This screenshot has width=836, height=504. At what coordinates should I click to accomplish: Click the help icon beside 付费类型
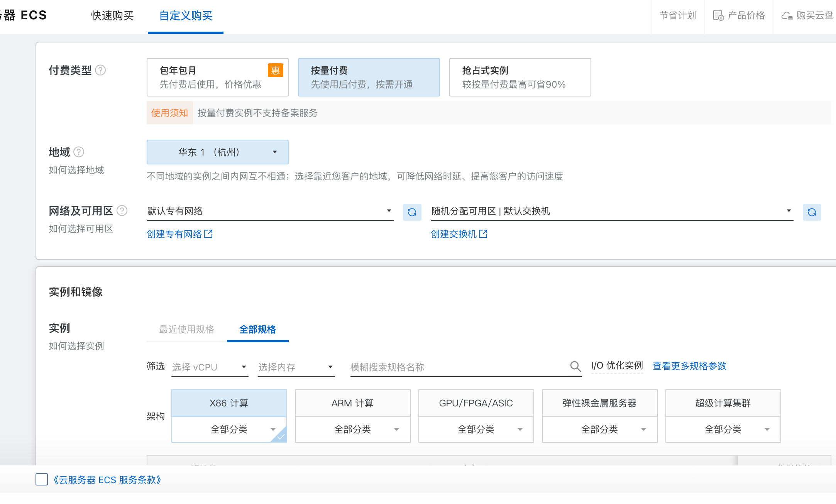point(100,70)
